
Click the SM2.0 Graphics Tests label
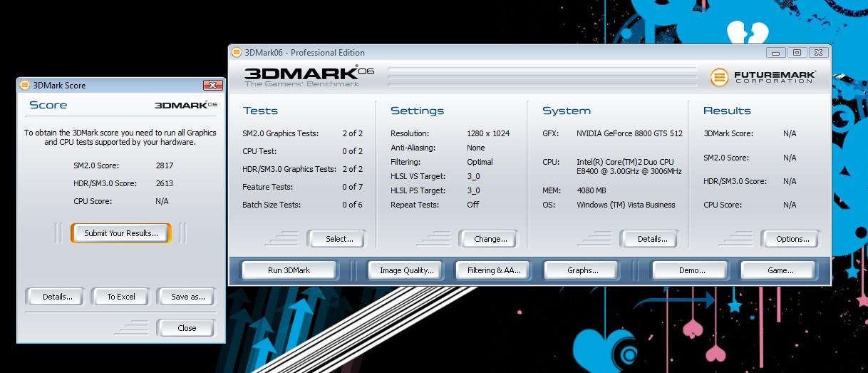280,133
